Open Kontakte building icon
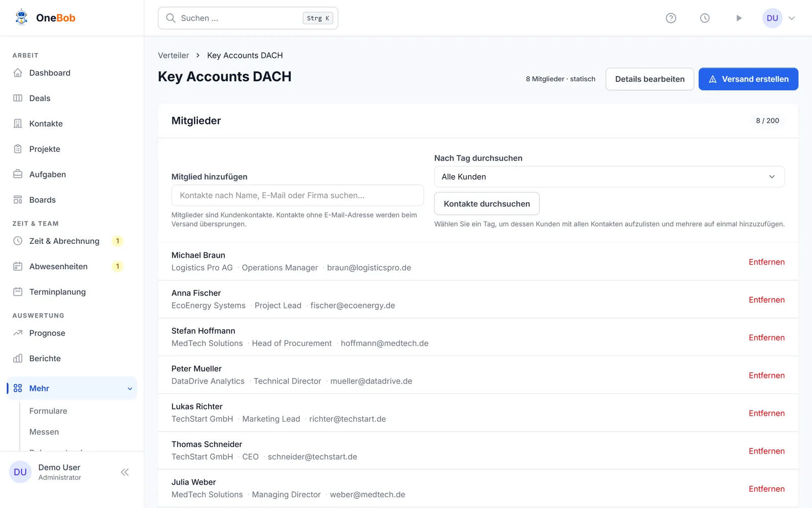This screenshot has height=508, width=812. (x=18, y=123)
